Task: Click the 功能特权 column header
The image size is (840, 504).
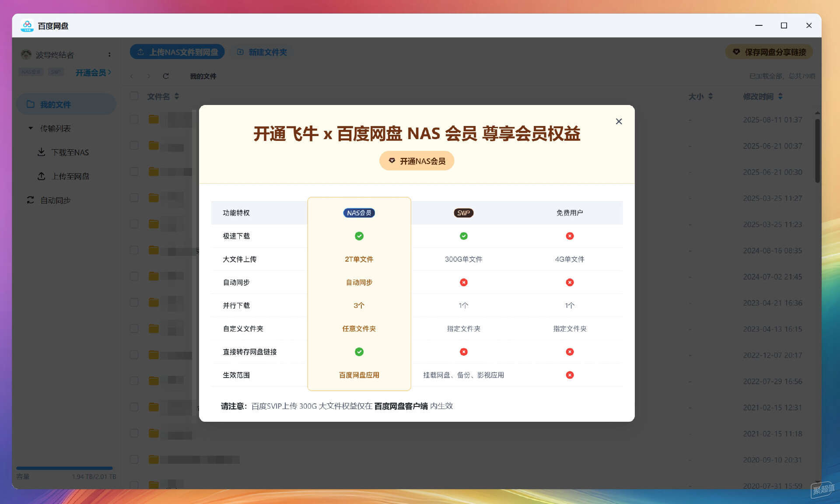Action: click(x=236, y=213)
